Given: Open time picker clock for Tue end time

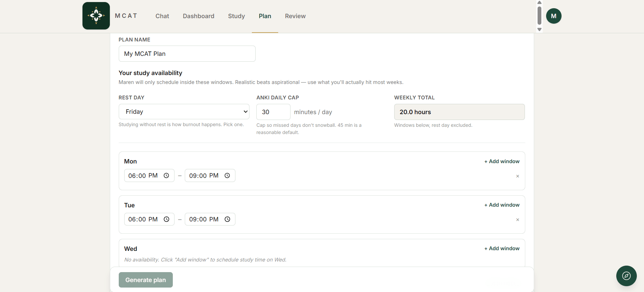Looking at the screenshot, I should (227, 219).
